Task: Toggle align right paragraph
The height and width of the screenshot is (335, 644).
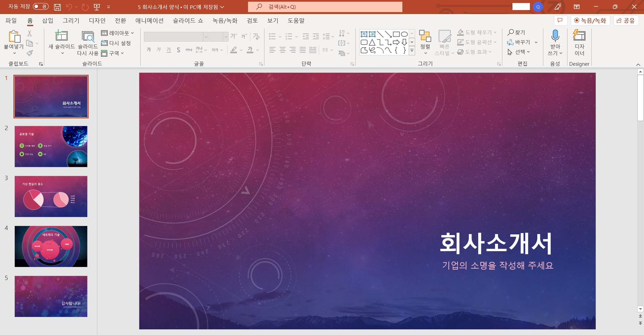Action: coord(293,50)
